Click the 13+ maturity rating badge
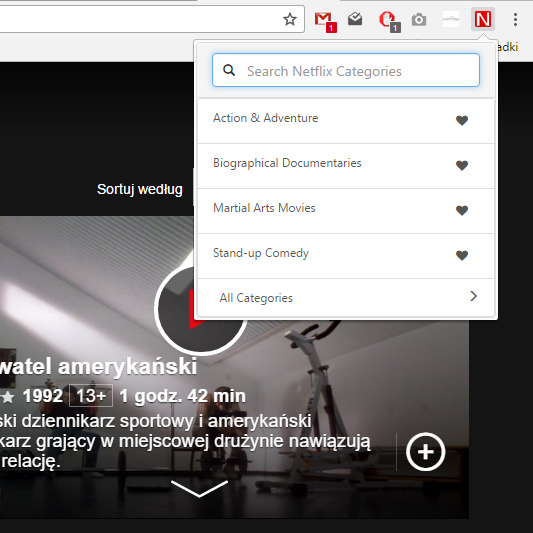The image size is (533, 533). [91, 396]
